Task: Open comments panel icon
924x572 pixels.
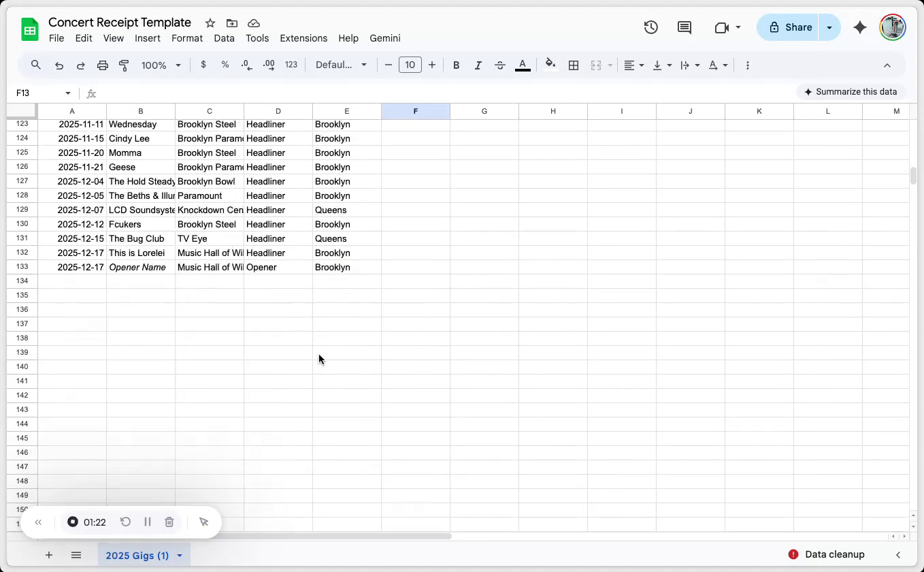Action: (684, 27)
